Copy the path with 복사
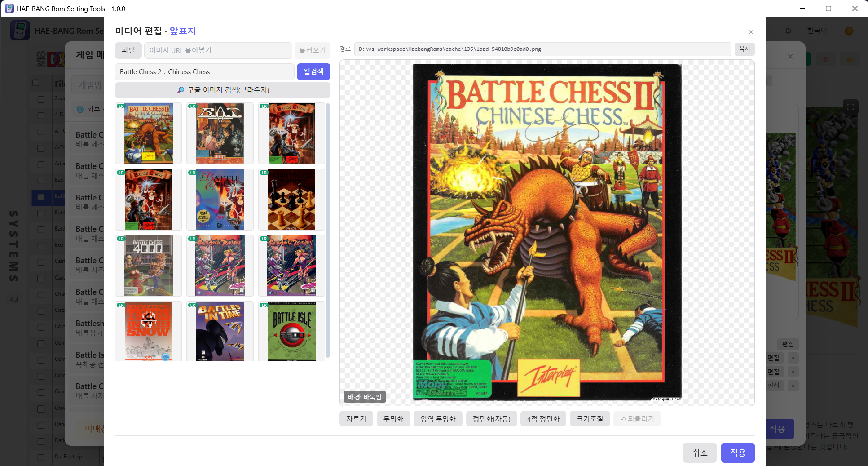Viewport: 868px width, 466px height. [745, 49]
